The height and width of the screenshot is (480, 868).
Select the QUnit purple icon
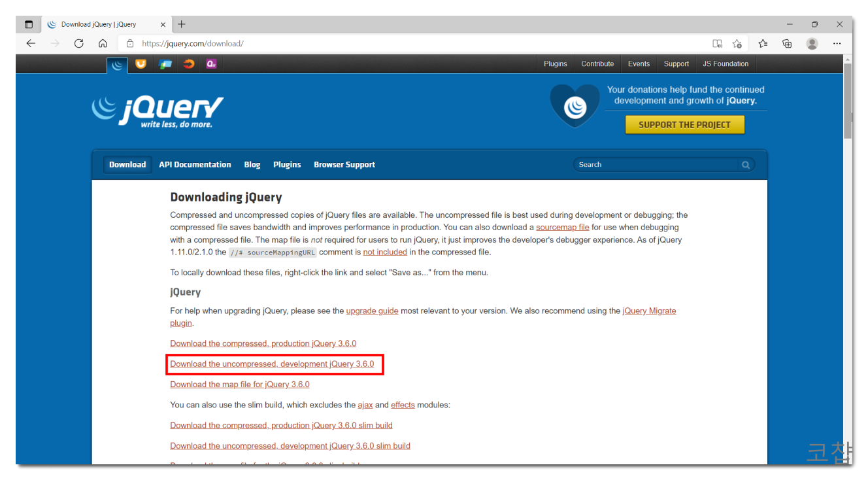coord(210,63)
